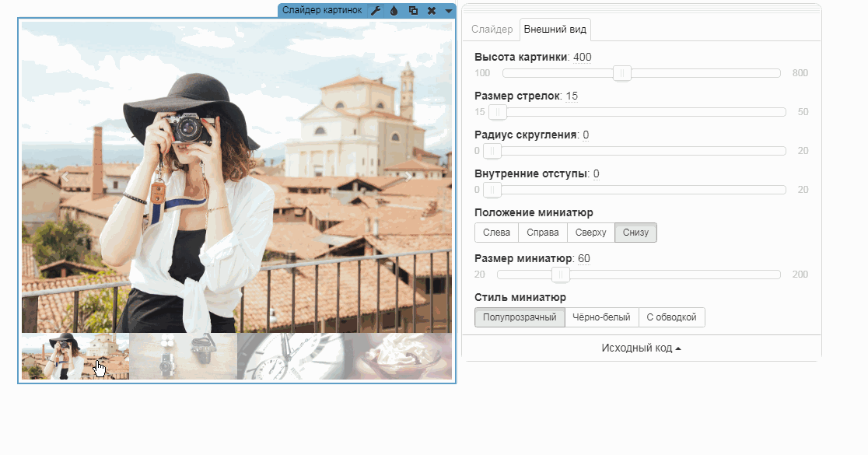Image resolution: width=868 pixels, height=455 pixels.
Task: Expand the Исходный код section
Action: click(641, 348)
